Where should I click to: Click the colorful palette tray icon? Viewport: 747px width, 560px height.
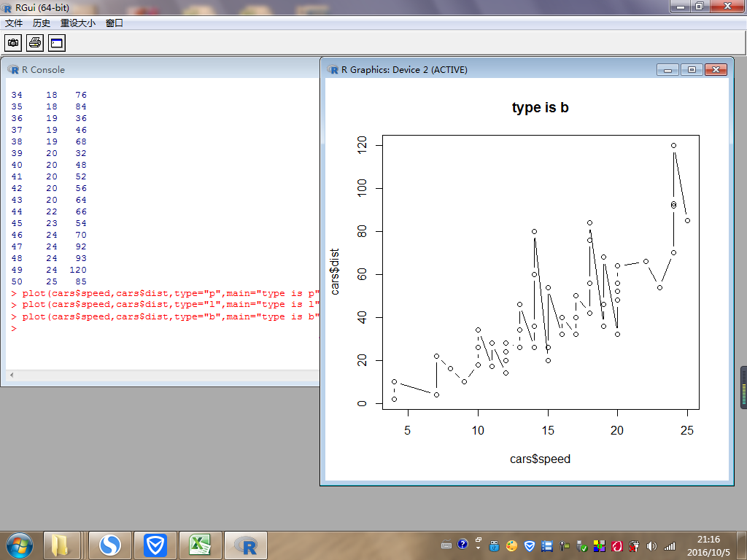point(512,546)
